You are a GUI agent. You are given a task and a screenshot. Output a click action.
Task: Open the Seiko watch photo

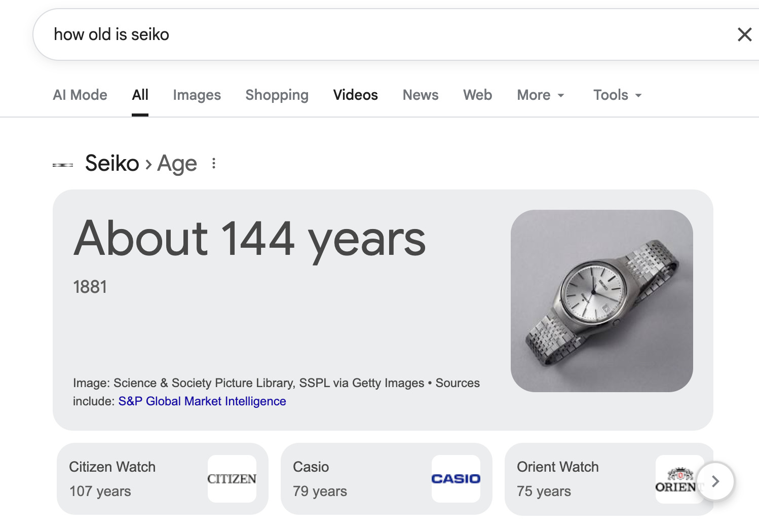[x=601, y=300]
